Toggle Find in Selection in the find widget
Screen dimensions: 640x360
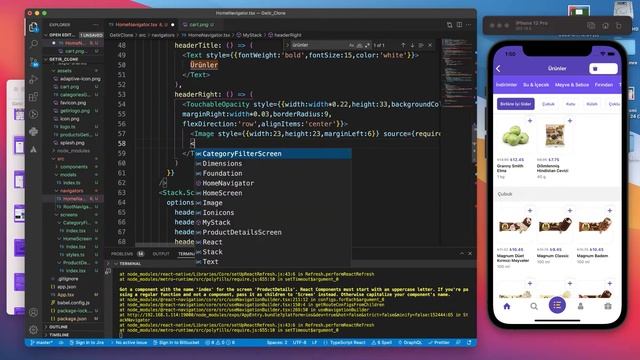click(x=421, y=45)
